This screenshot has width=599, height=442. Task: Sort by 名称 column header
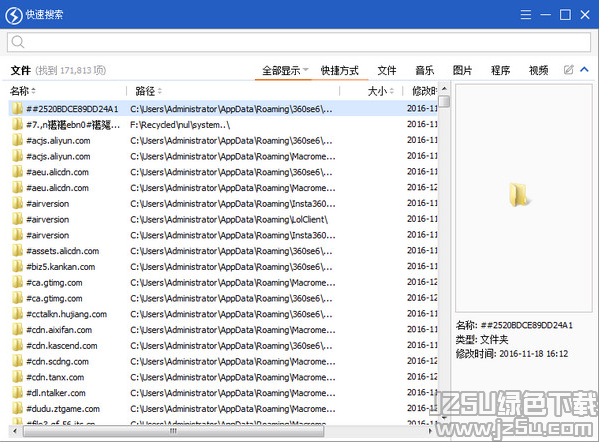point(23,91)
